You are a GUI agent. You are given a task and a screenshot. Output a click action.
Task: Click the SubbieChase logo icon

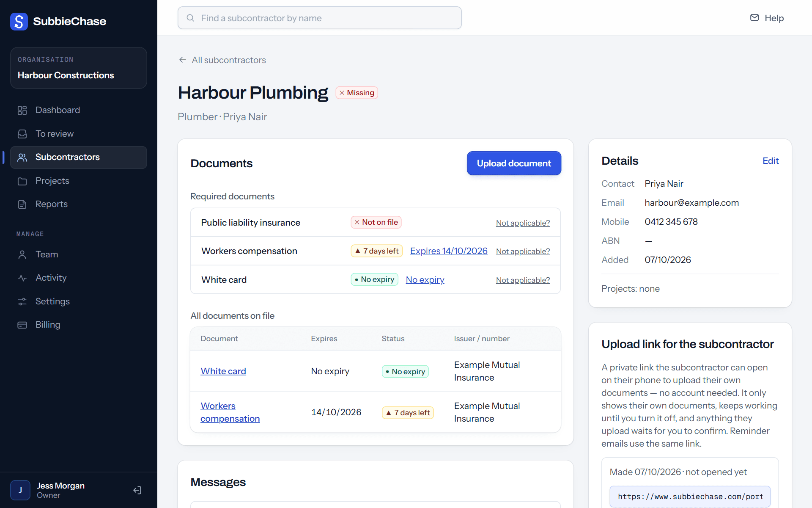pos(19,21)
